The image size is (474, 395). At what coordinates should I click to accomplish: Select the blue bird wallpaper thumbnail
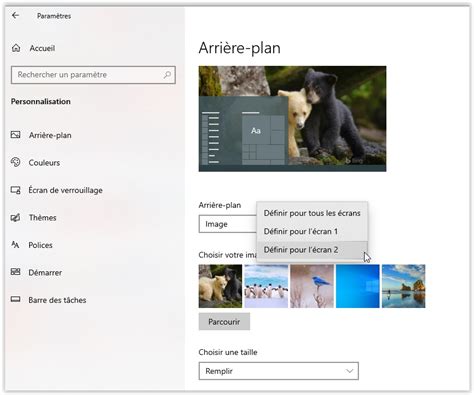[312, 286]
